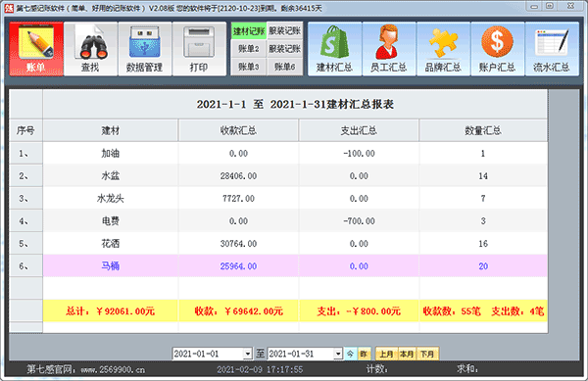
Task: Open the 账单 pencil-and-notepad icon
Action: pyautogui.click(x=36, y=49)
